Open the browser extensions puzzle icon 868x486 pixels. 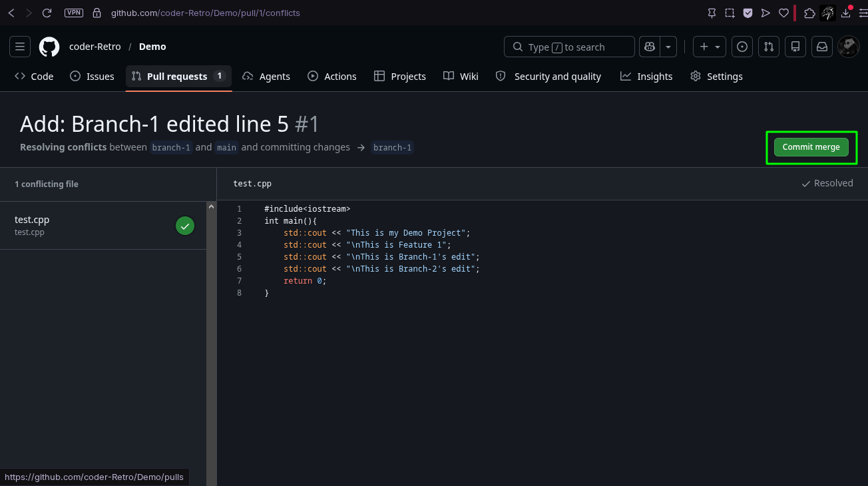(x=809, y=13)
